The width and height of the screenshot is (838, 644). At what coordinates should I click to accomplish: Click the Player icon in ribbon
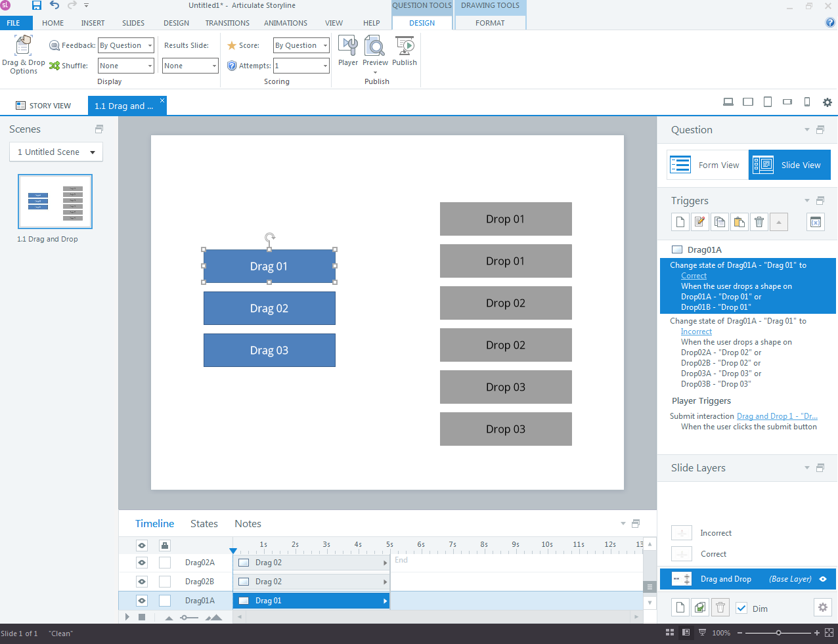pyautogui.click(x=347, y=51)
